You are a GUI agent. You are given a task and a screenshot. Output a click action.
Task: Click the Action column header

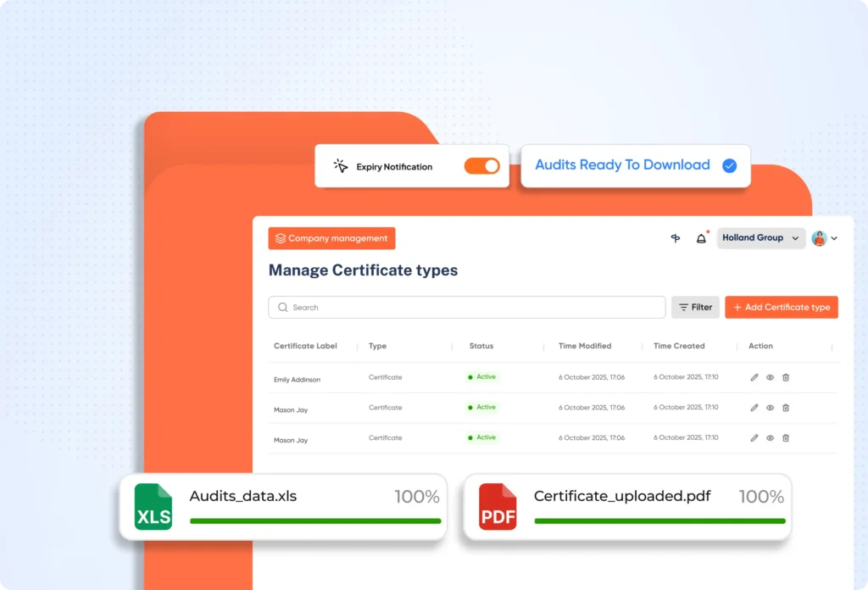point(760,346)
